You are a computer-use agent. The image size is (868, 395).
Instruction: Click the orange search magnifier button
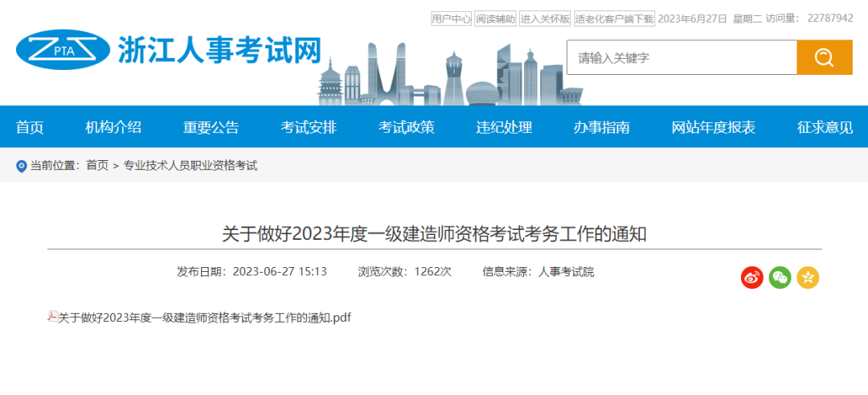(x=825, y=57)
